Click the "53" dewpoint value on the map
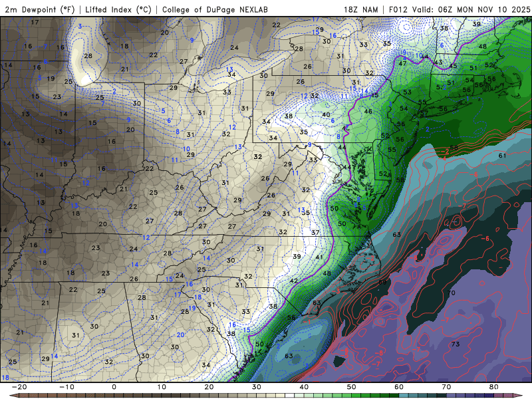532x399 pixels. 407,92
